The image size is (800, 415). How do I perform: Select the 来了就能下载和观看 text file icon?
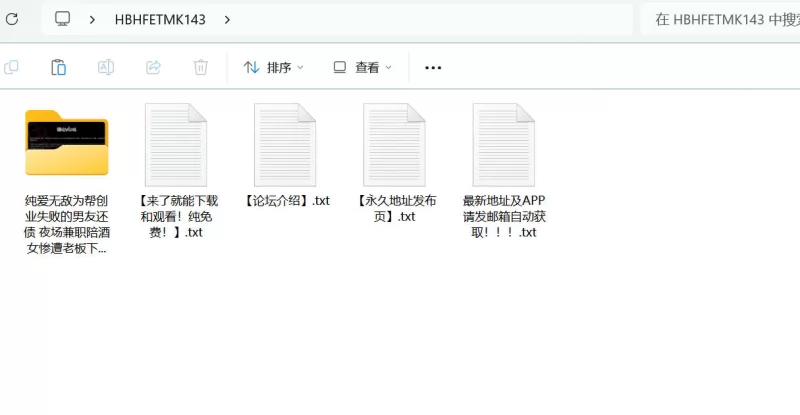(x=176, y=145)
